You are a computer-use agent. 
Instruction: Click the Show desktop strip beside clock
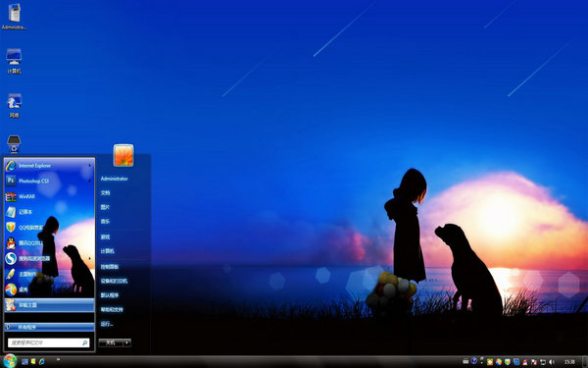click(585, 361)
